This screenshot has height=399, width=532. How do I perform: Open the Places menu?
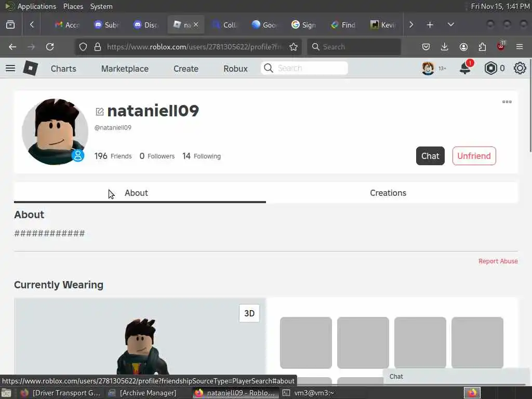(73, 6)
